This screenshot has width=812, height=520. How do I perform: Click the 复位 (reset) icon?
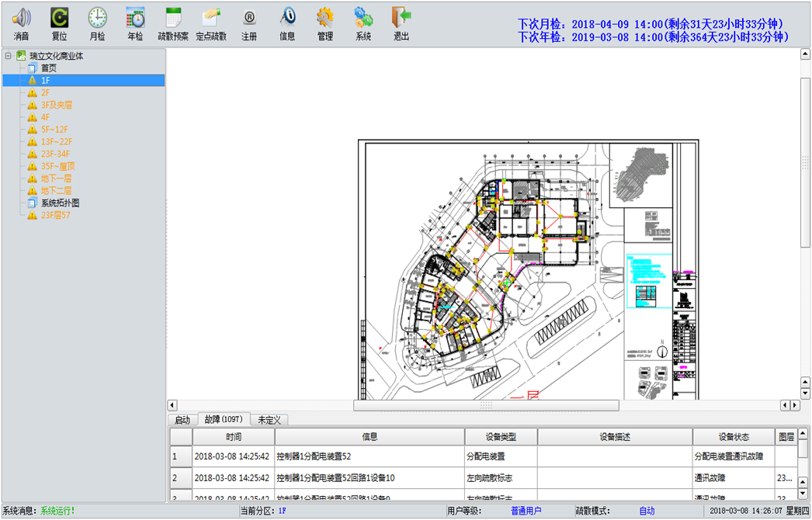tap(59, 18)
